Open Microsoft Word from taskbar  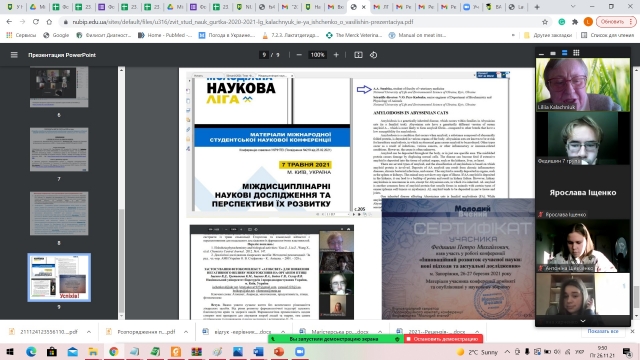click(258, 351)
